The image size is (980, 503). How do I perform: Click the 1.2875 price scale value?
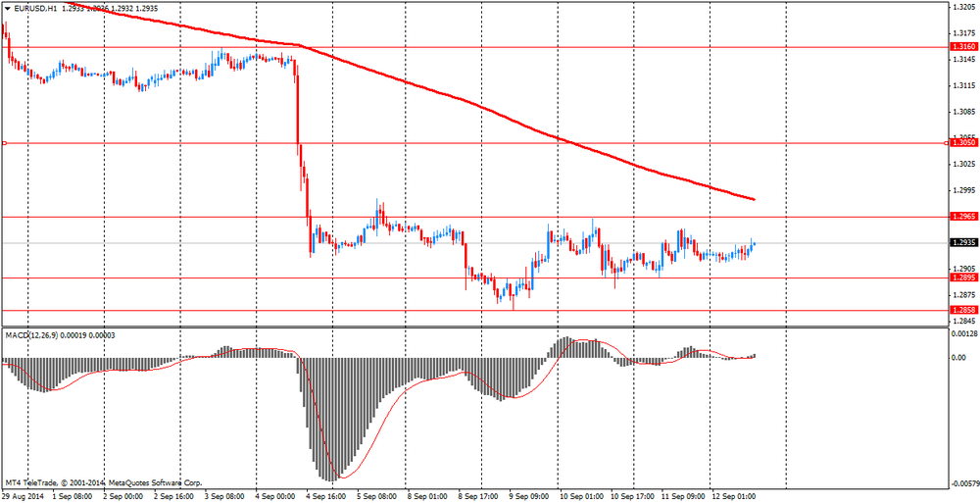coord(962,294)
